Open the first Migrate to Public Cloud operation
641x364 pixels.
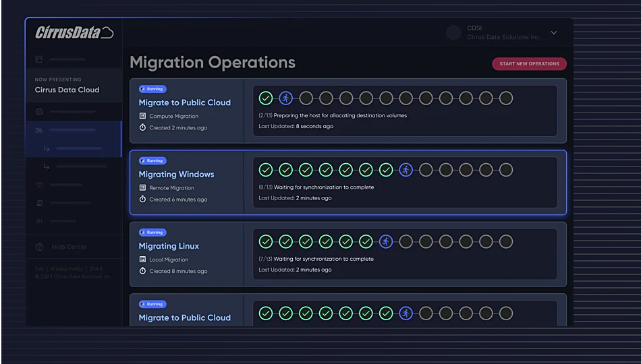click(x=184, y=102)
